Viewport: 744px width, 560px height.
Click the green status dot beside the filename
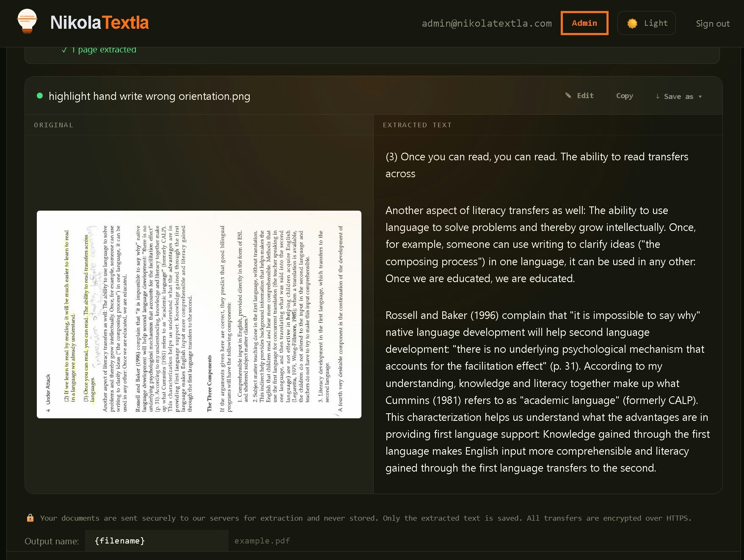(40, 96)
